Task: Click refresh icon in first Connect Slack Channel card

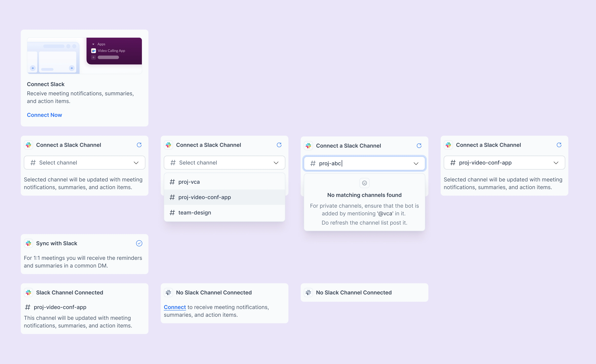Action: [x=139, y=145]
